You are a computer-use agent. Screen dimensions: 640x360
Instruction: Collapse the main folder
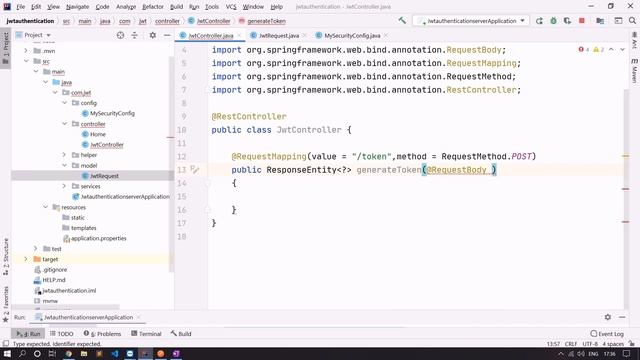pyautogui.click(x=36, y=71)
